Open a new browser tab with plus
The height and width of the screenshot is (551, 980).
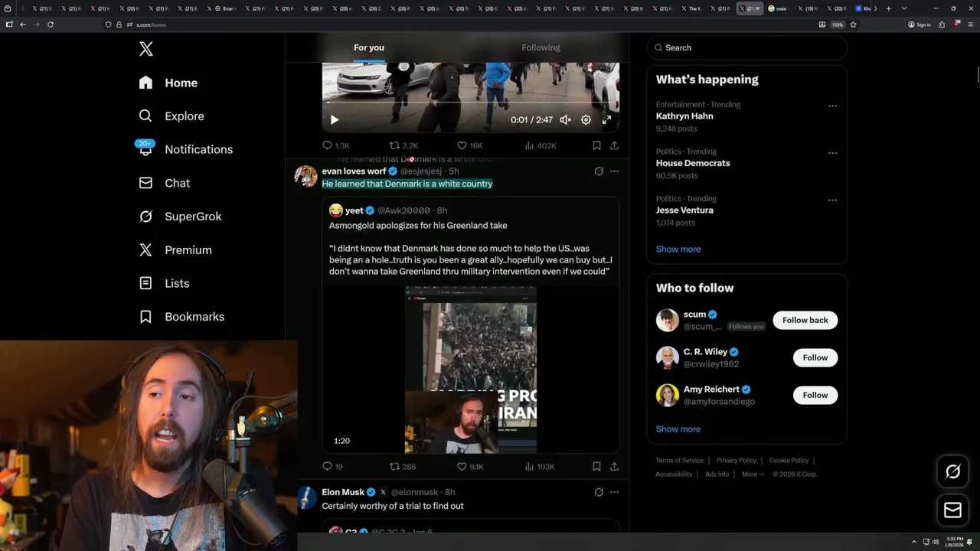888,8
